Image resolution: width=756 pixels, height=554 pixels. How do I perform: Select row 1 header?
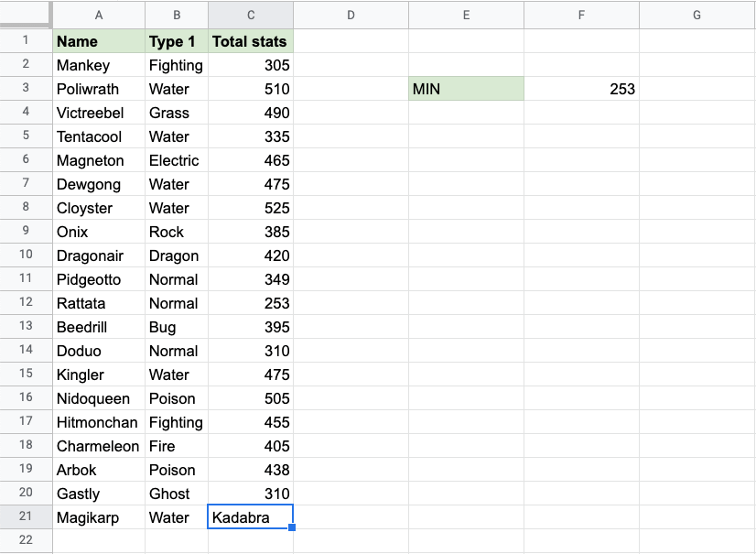click(x=26, y=41)
